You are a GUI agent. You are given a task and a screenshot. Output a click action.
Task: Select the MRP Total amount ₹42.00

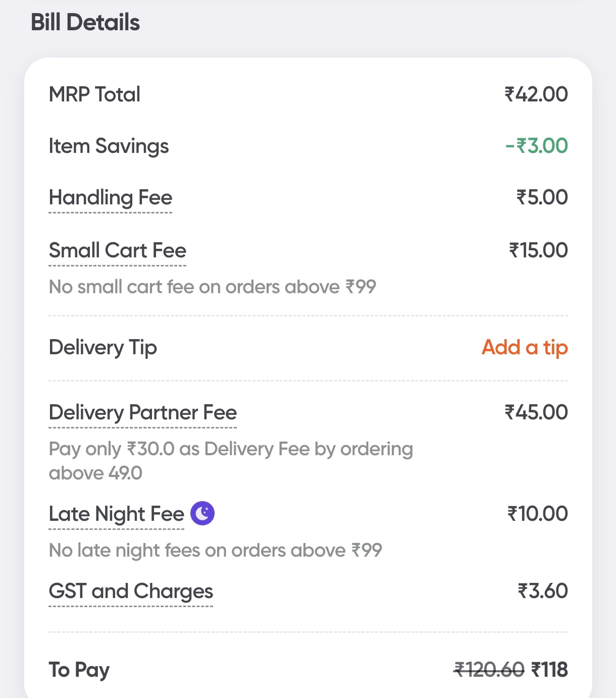tap(536, 94)
